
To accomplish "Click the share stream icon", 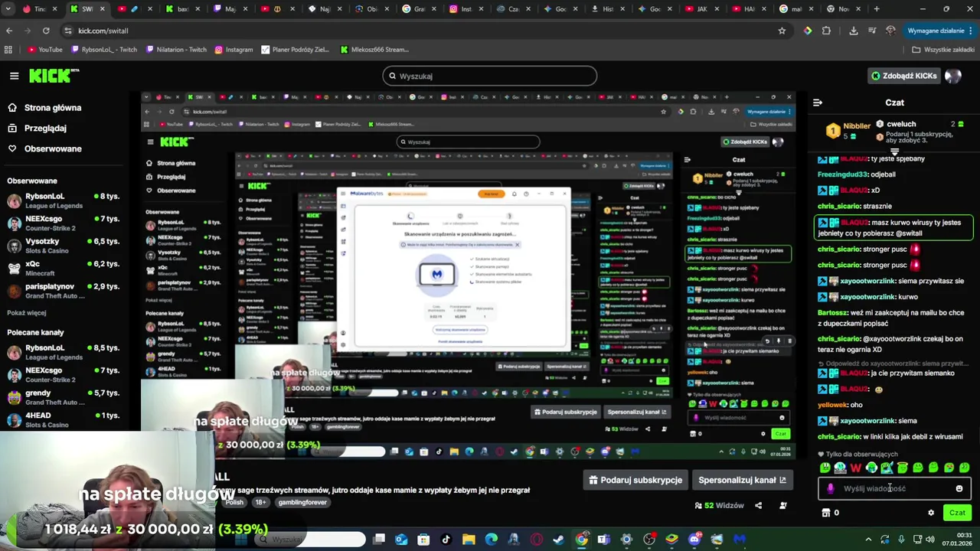I will pos(758,505).
